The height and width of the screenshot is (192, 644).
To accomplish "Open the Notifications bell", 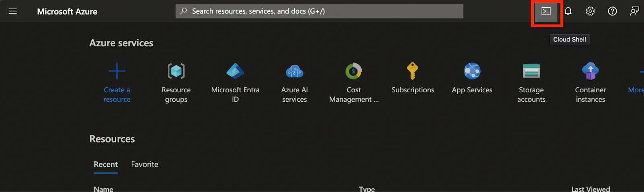I will point(568,11).
